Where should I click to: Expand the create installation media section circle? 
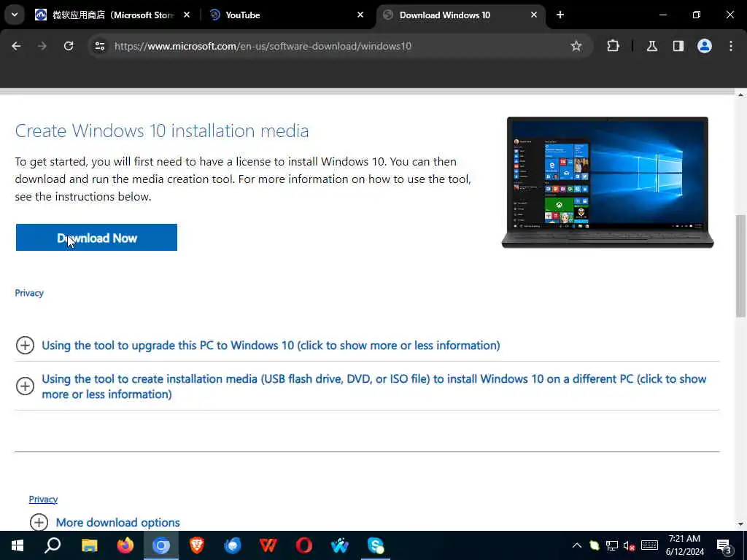(x=25, y=386)
